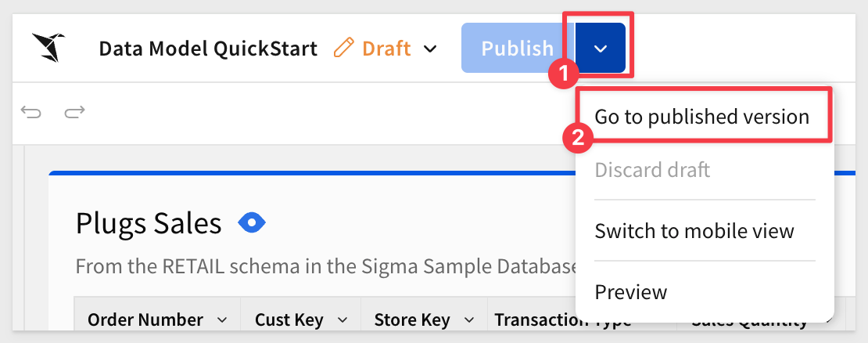Click the Publish button

coord(518,49)
